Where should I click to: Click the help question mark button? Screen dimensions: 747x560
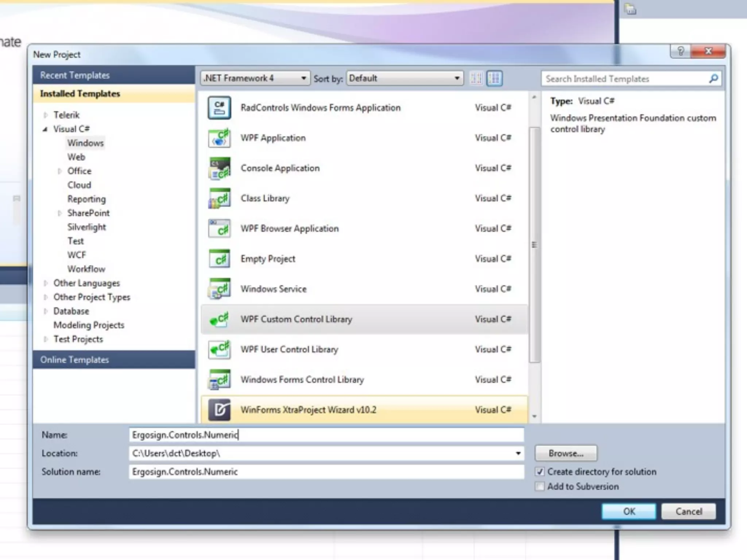pyautogui.click(x=680, y=51)
